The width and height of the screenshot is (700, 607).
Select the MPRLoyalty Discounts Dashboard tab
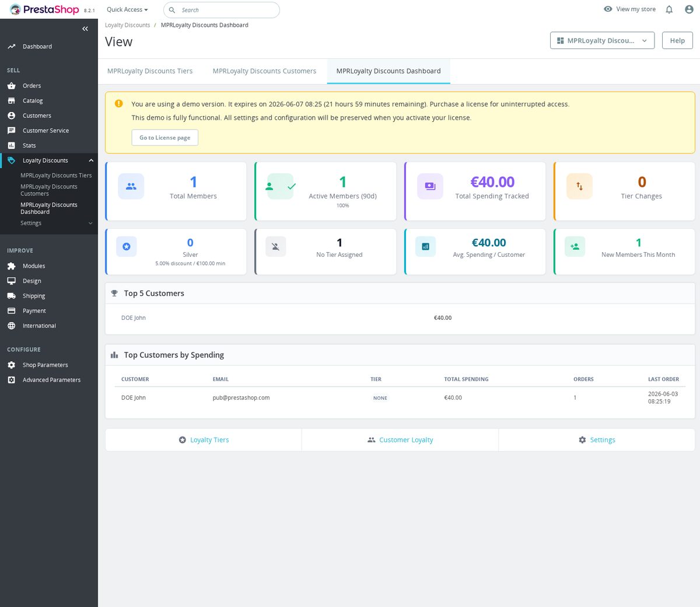point(388,71)
